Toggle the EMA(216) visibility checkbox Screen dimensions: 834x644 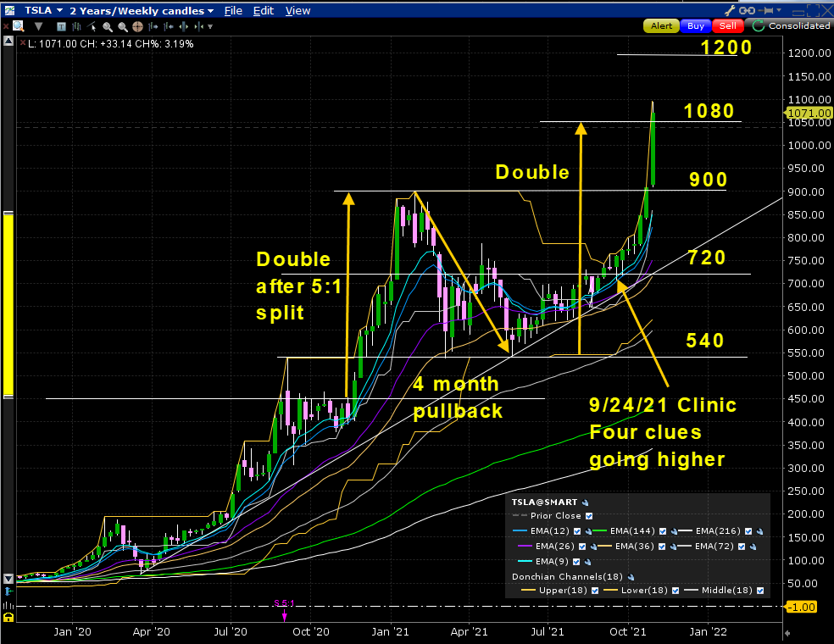(748, 531)
